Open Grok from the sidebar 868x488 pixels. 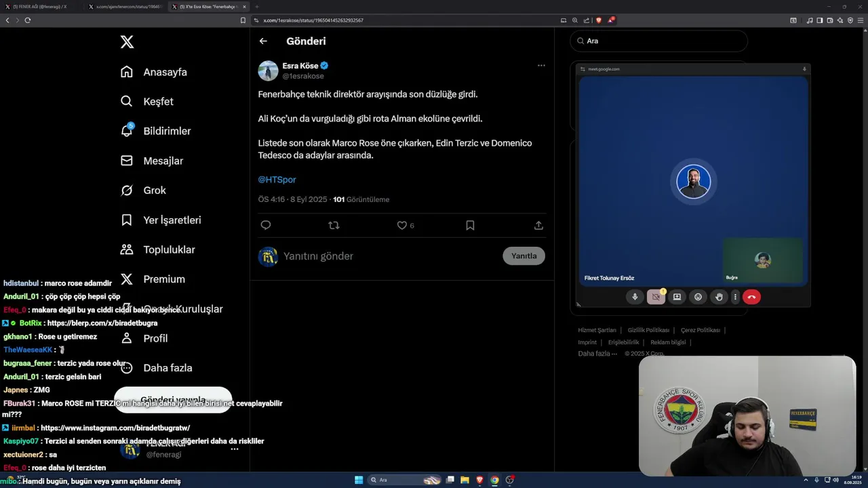143,190
